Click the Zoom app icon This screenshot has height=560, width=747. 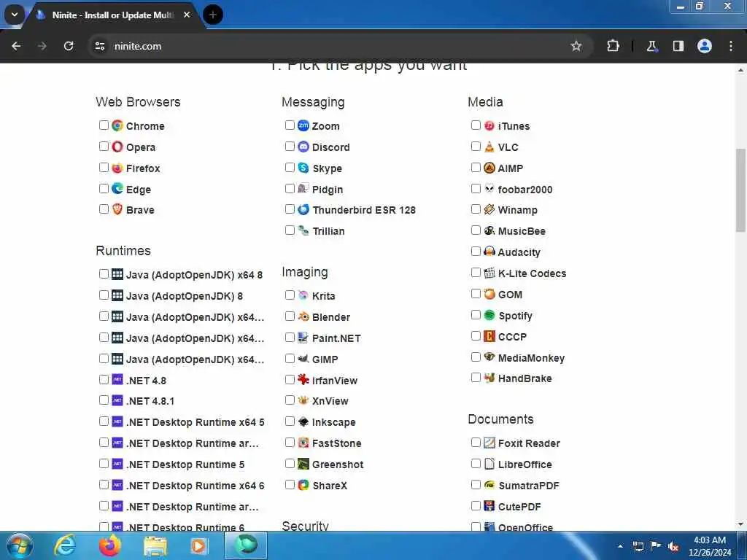point(303,125)
